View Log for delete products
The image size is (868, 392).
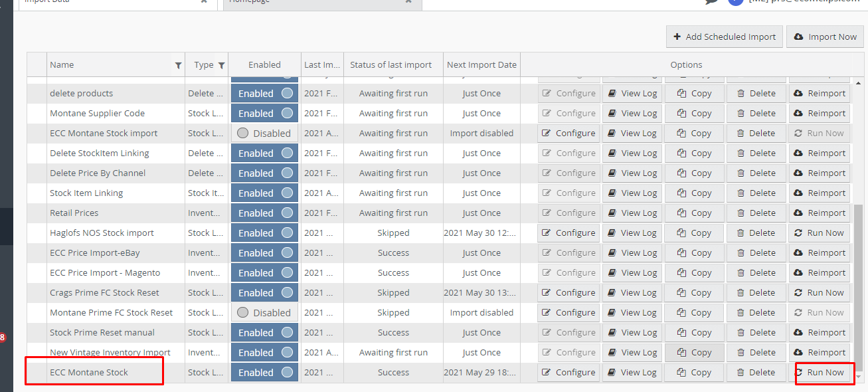(632, 94)
